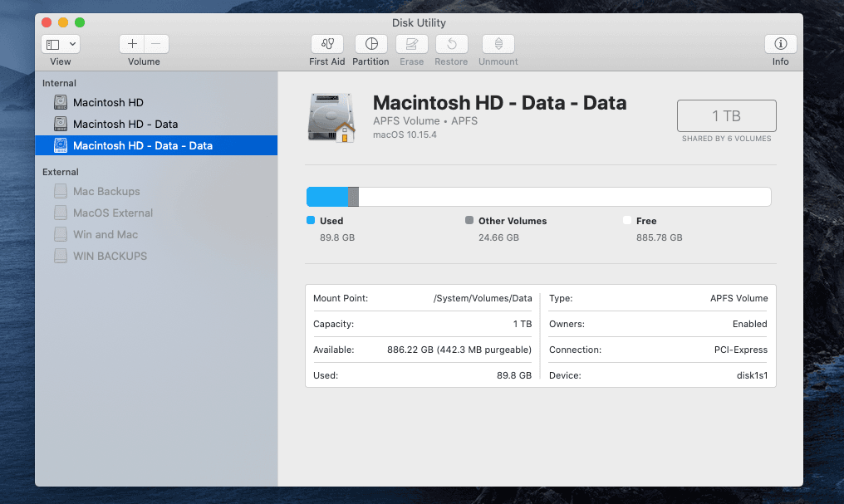The height and width of the screenshot is (504, 844).
Task: Click the WIN BACKUPS disk icon
Action: (x=61, y=256)
